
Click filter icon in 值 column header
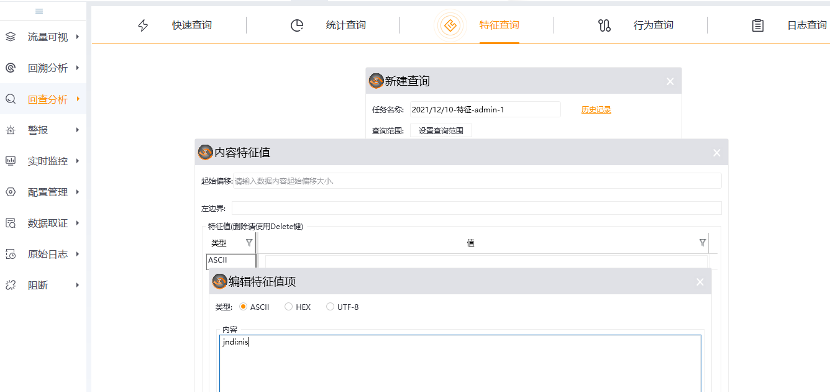point(702,242)
